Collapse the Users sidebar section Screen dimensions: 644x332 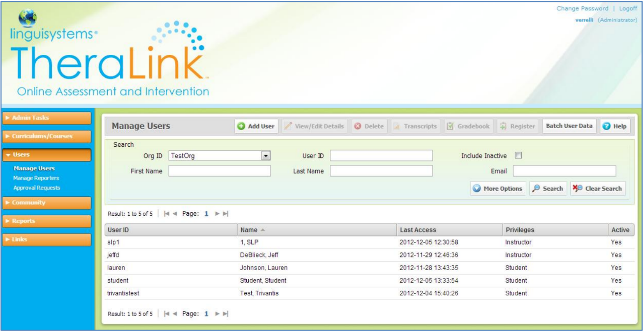click(46, 155)
